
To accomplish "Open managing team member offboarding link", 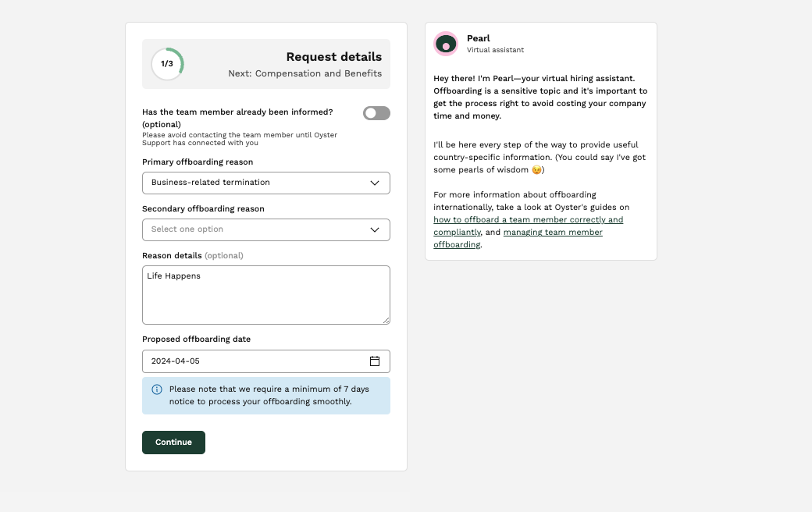I will coord(518,238).
